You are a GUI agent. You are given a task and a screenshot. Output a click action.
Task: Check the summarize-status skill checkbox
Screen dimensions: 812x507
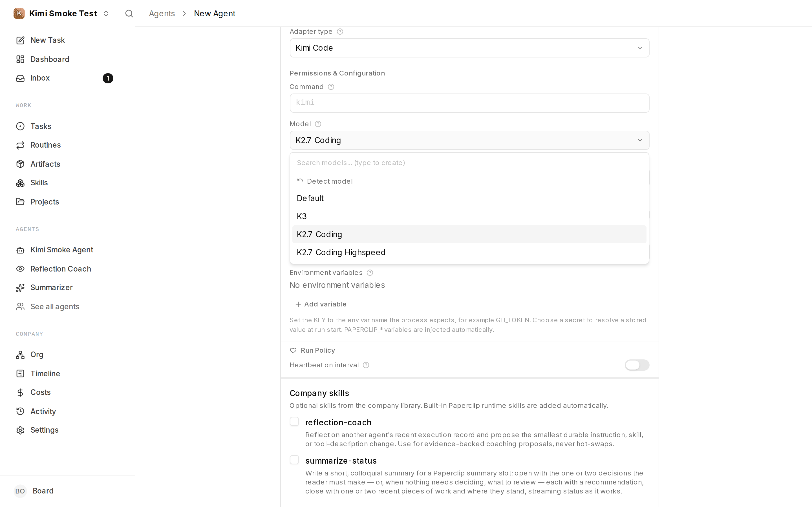(294, 460)
